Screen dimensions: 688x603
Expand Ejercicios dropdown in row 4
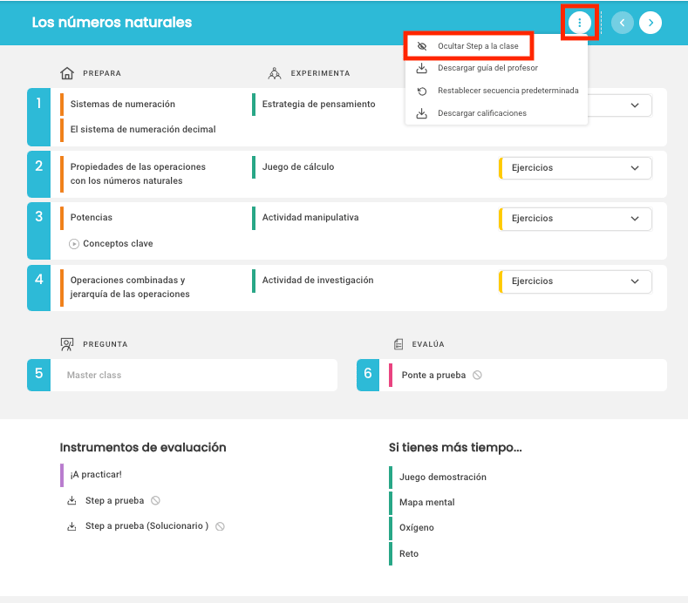coord(575,281)
